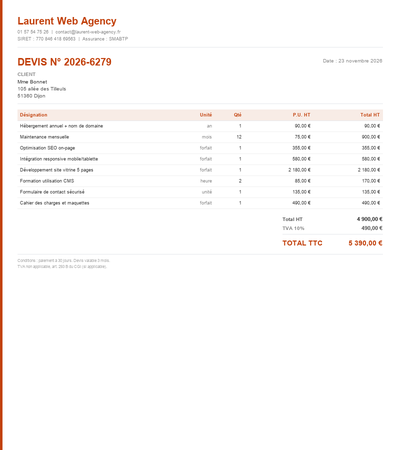
Task: Click the P.U. HT cell of Hébergement row
Action: click(x=303, y=126)
